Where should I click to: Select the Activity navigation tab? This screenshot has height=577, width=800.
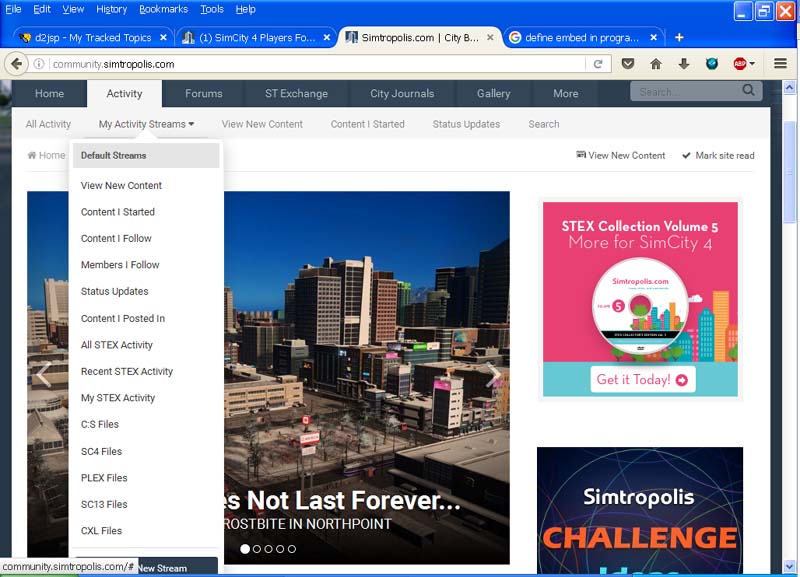(124, 93)
